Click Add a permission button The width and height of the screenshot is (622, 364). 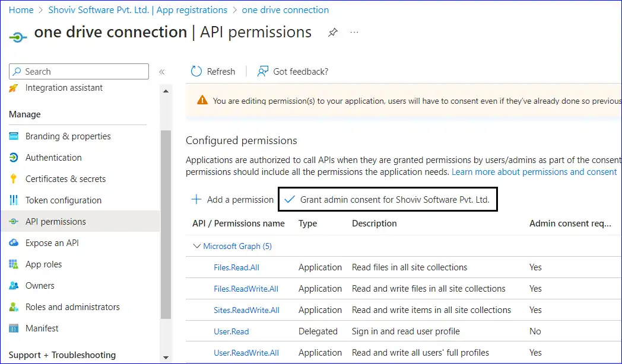(x=232, y=200)
